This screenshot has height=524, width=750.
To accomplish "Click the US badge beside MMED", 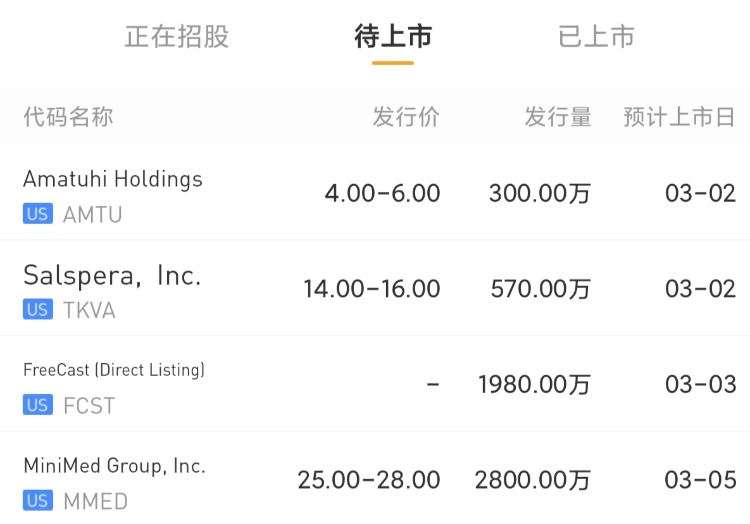I will pos(38,500).
